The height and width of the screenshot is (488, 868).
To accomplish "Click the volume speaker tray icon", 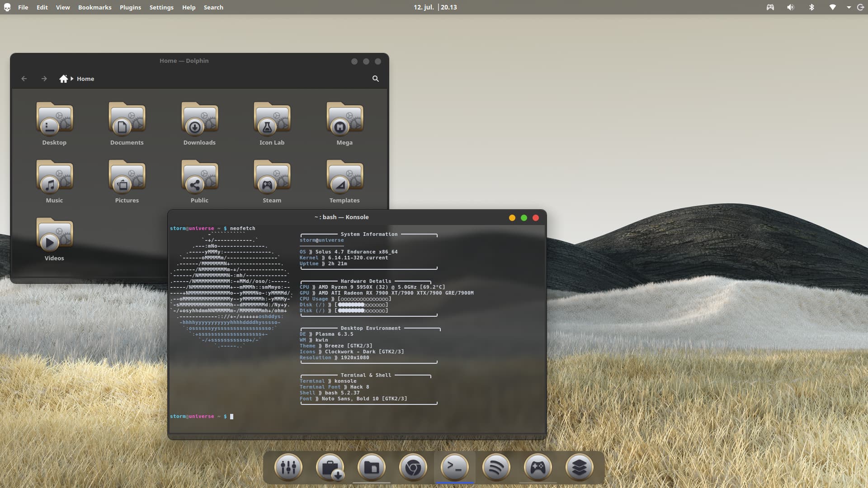I will click(x=790, y=7).
